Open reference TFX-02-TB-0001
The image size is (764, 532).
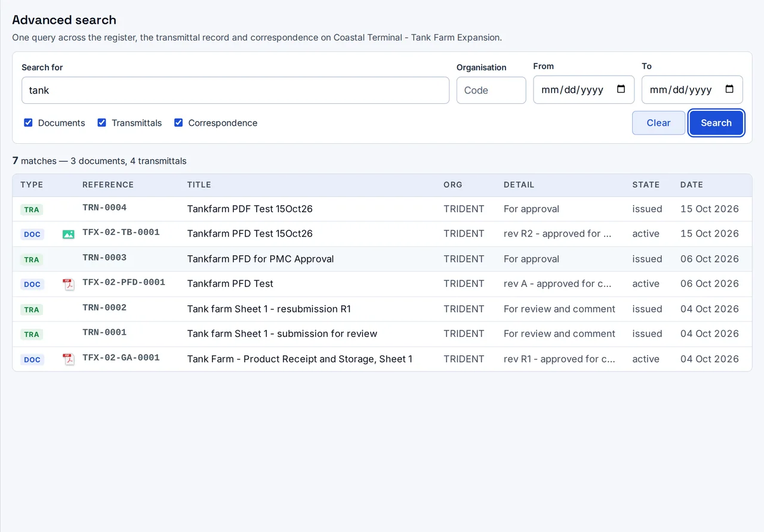pyautogui.click(x=121, y=233)
